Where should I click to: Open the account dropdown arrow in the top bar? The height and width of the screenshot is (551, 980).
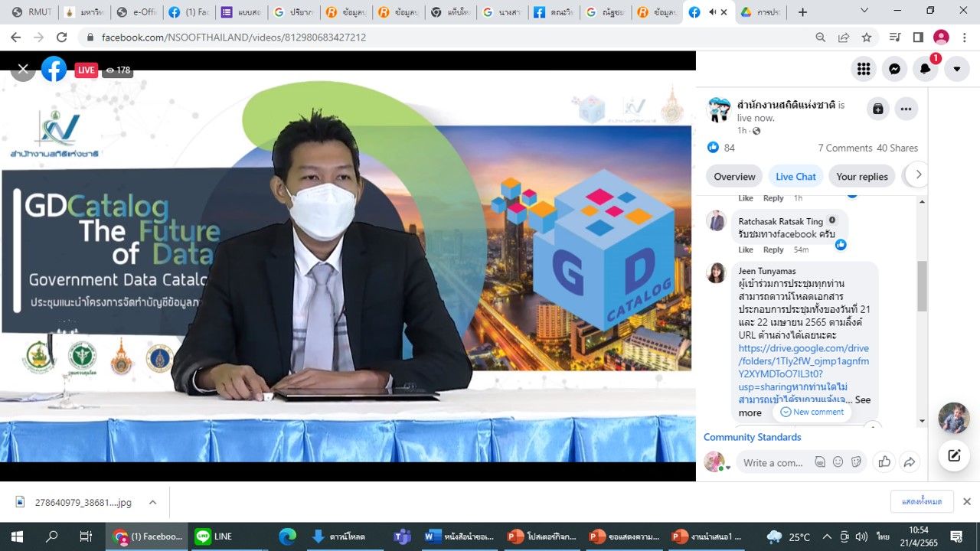956,69
